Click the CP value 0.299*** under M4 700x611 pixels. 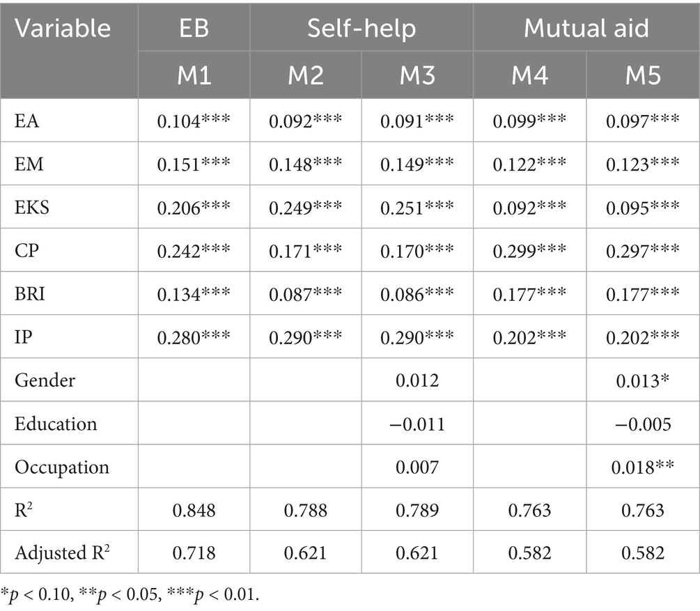529,251
